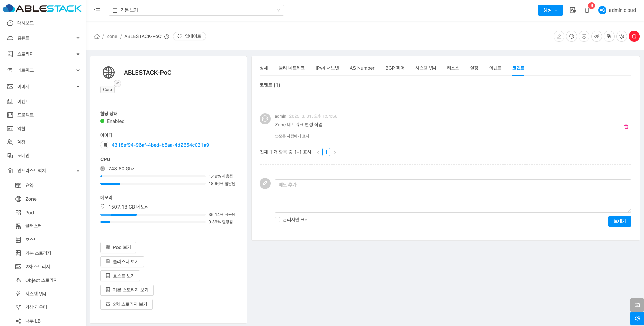Toggle the 관리자만 표시 checkbox
644x326 pixels.
pyautogui.click(x=277, y=220)
